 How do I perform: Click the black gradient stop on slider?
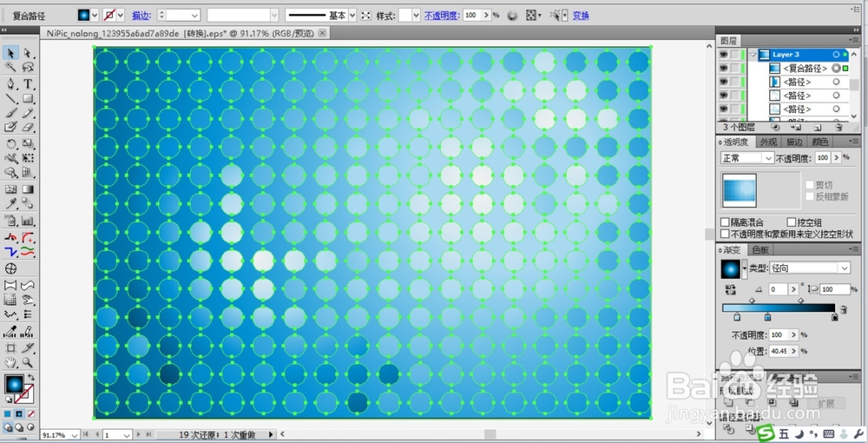pos(835,317)
